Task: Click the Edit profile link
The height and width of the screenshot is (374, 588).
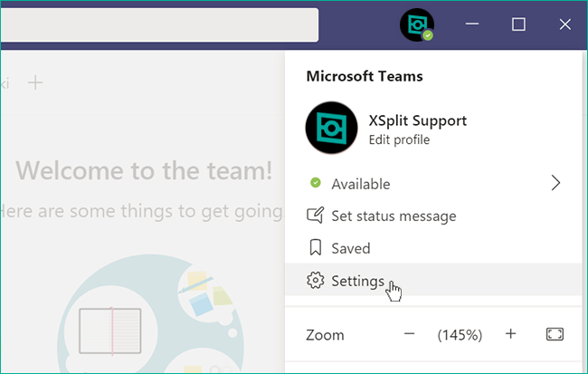Action: (399, 139)
